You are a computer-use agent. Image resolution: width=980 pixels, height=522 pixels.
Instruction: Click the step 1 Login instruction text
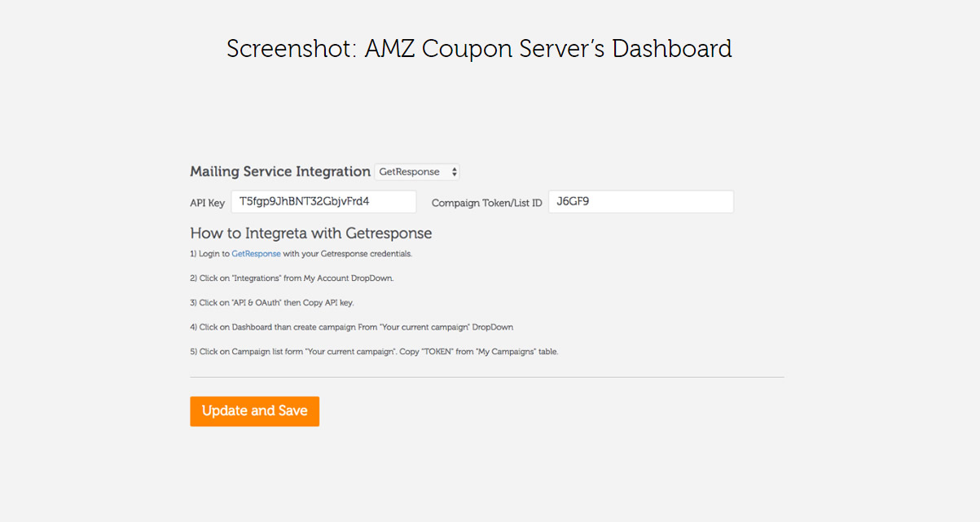[301, 254]
